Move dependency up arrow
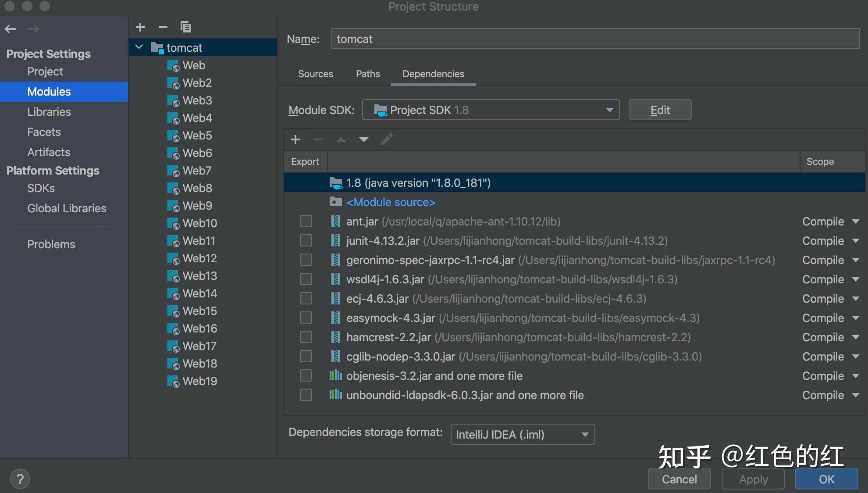Viewport: 868px width, 493px height. click(341, 139)
